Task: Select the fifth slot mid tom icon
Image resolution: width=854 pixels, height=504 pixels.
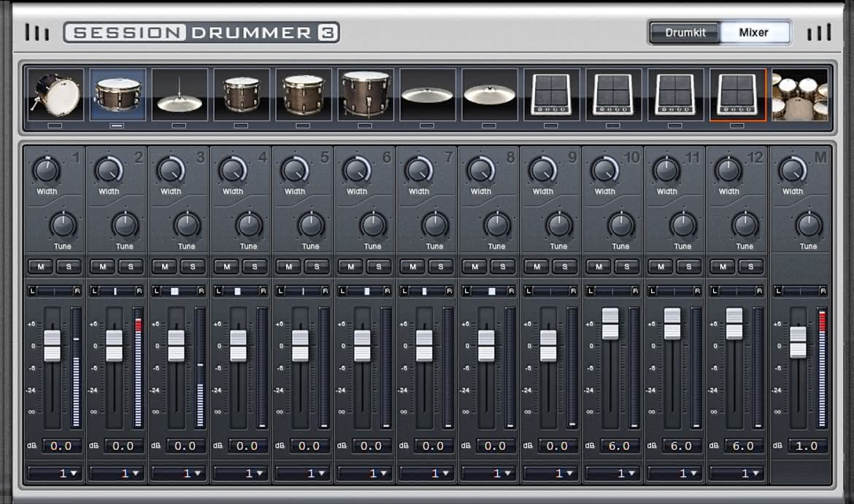Action: tap(304, 95)
